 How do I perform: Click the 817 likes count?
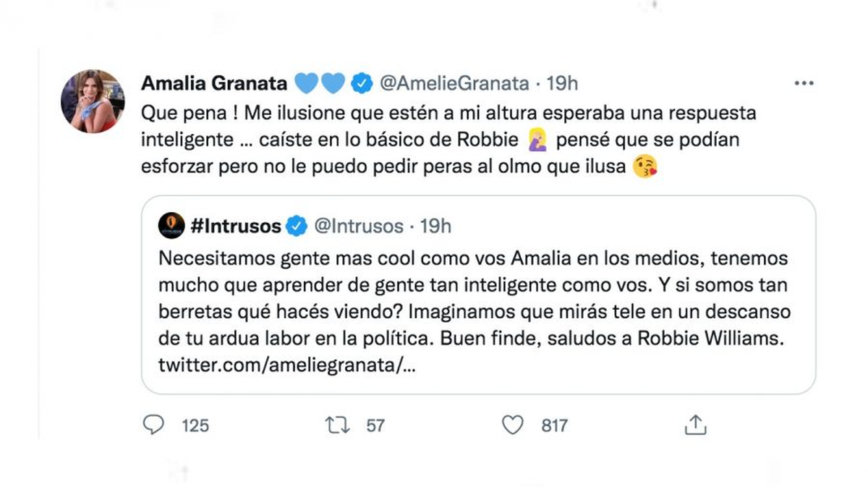pos(554,425)
